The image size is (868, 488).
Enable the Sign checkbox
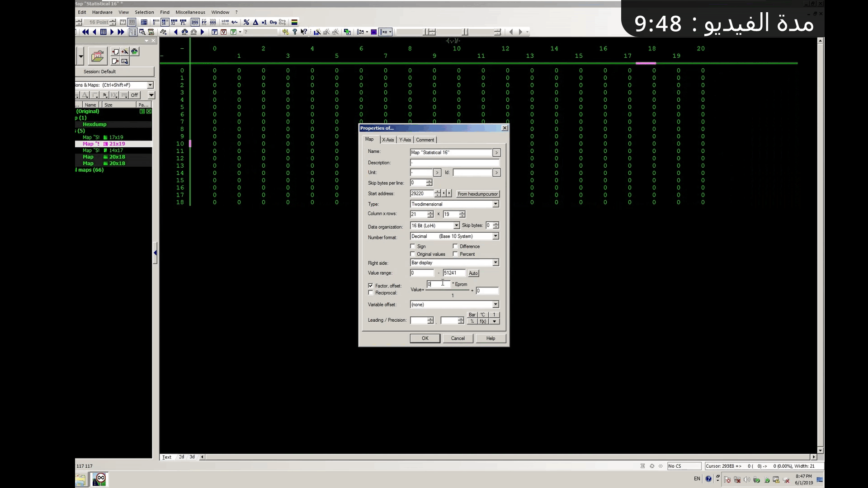413,246
